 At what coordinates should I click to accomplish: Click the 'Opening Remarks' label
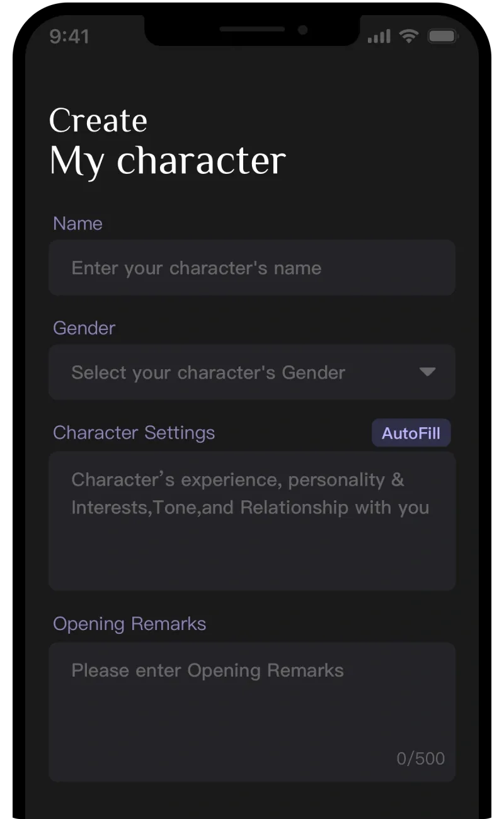tap(129, 624)
